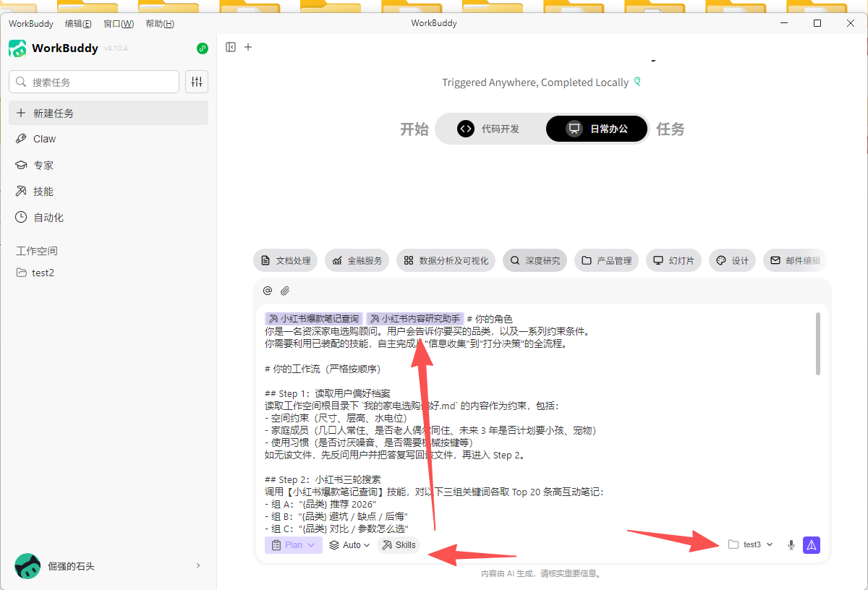Start voice input with microphone icon
Screen dimensions: 868x590
pos(791,545)
